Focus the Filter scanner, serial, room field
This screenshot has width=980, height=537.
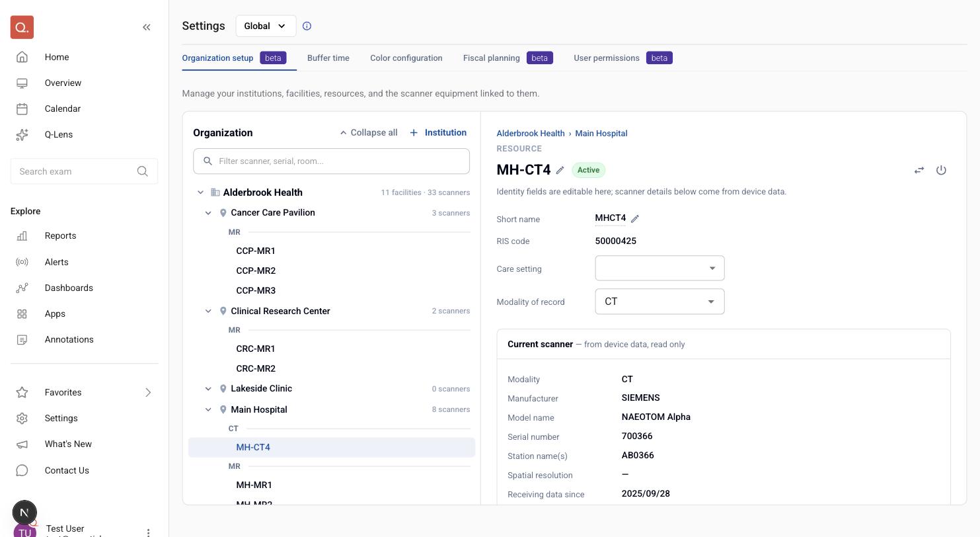[331, 161]
